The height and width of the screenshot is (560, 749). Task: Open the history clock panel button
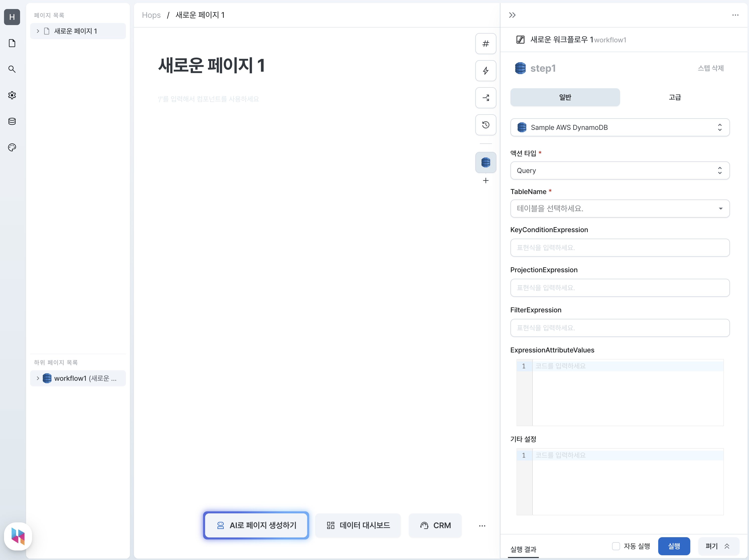(486, 125)
